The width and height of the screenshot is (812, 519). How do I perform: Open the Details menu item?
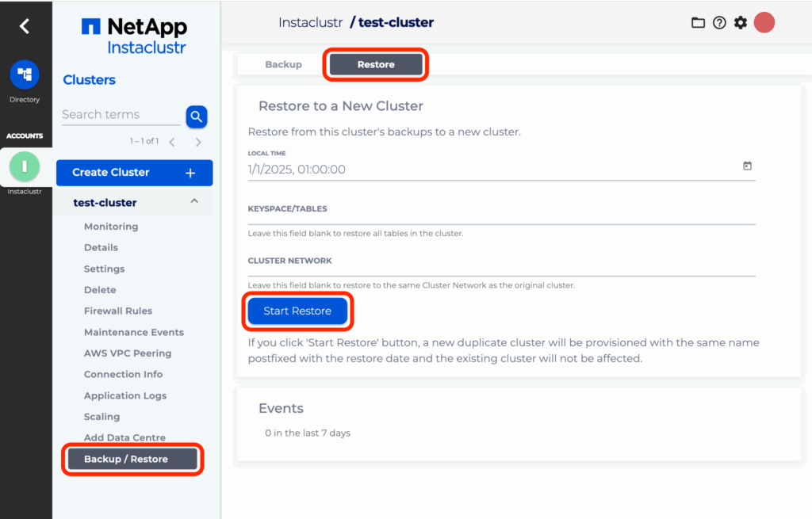tap(101, 248)
